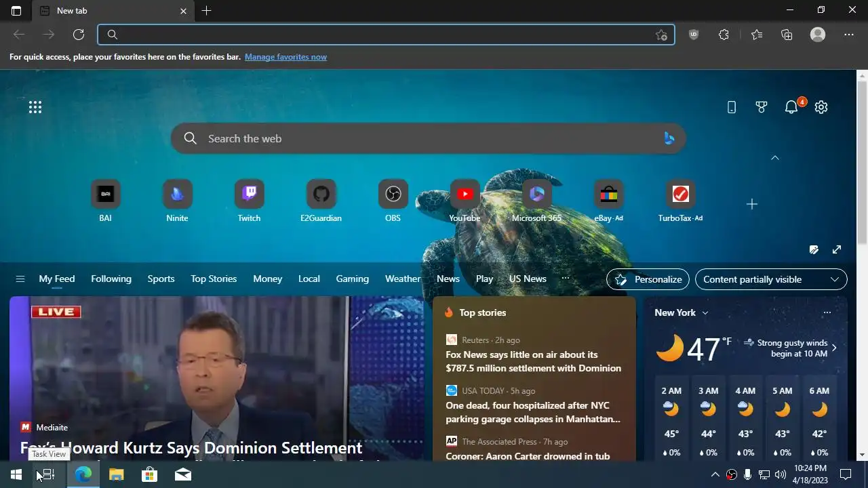Click the Personalize button
Image resolution: width=868 pixels, height=488 pixels.
(x=648, y=279)
